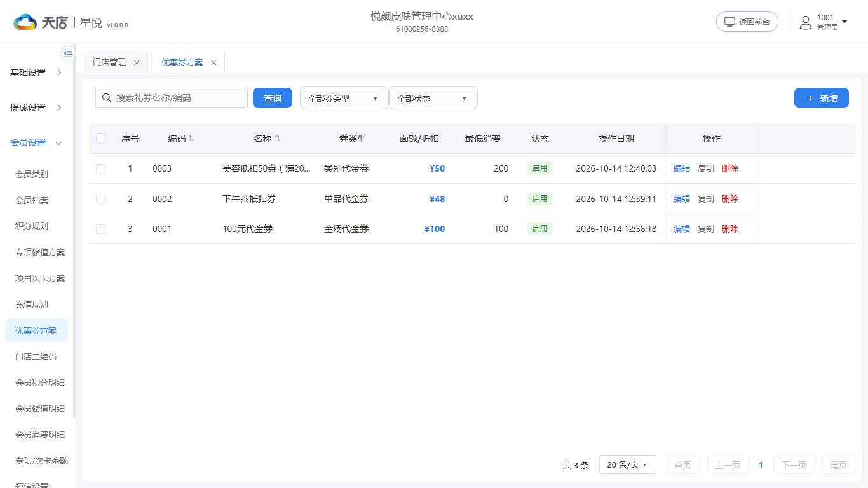This screenshot has width=868, height=488.
Task: Click the user avatar icon beside 1001
Action: [x=806, y=22]
